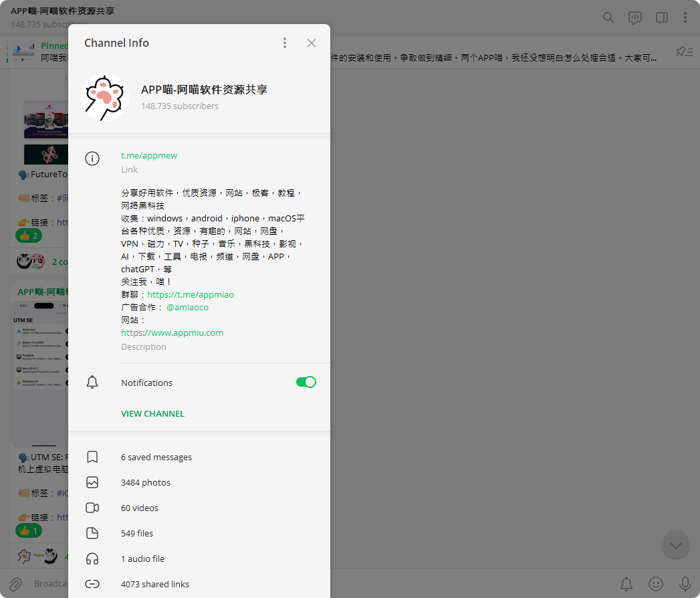Open the Channel Info three-dot menu

(x=285, y=42)
